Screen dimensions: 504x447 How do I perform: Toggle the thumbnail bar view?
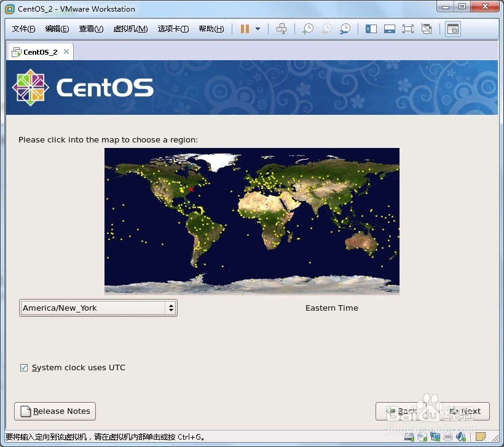coord(390,29)
